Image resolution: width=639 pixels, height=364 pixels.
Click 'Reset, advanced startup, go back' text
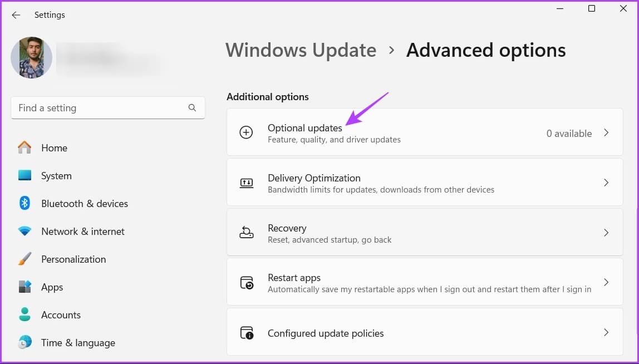330,240
